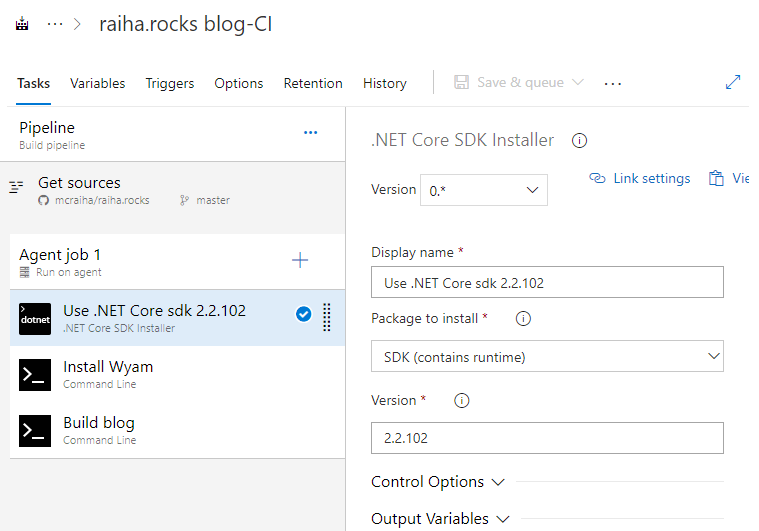The width and height of the screenshot is (759, 531).
Task: Open the Retention tab
Action: 313,83
